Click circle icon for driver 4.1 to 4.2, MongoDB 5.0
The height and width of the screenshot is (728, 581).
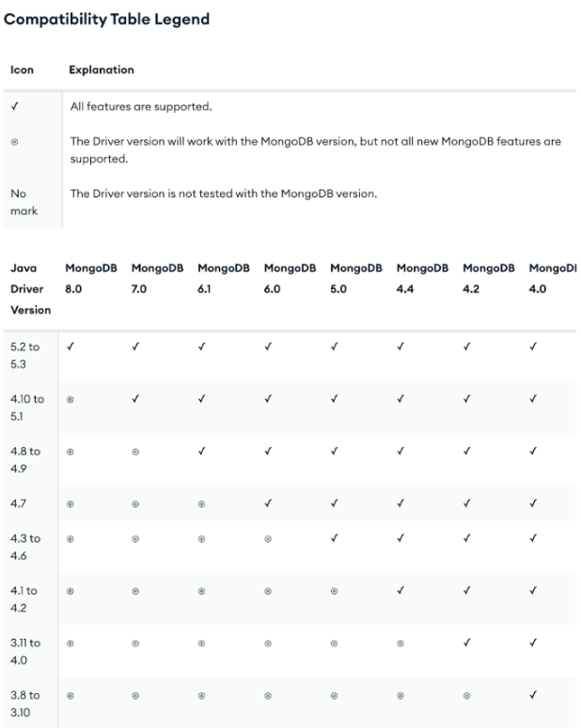pos(334,592)
